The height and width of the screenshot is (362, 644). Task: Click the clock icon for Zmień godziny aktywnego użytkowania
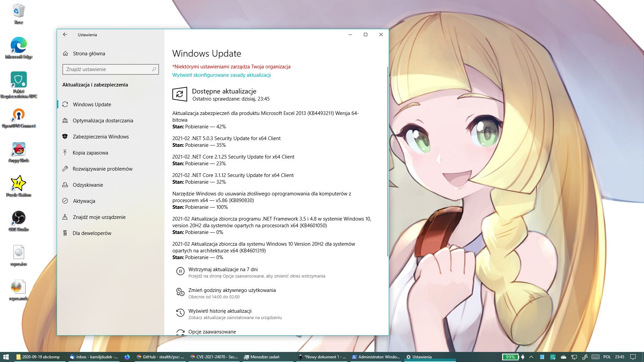[x=180, y=293]
